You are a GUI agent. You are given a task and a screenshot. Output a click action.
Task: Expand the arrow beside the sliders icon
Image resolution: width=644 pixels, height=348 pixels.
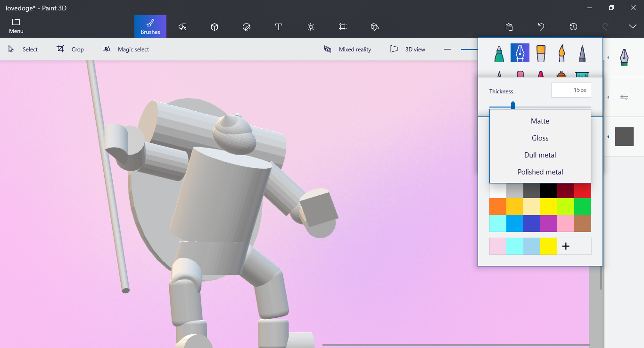point(608,97)
